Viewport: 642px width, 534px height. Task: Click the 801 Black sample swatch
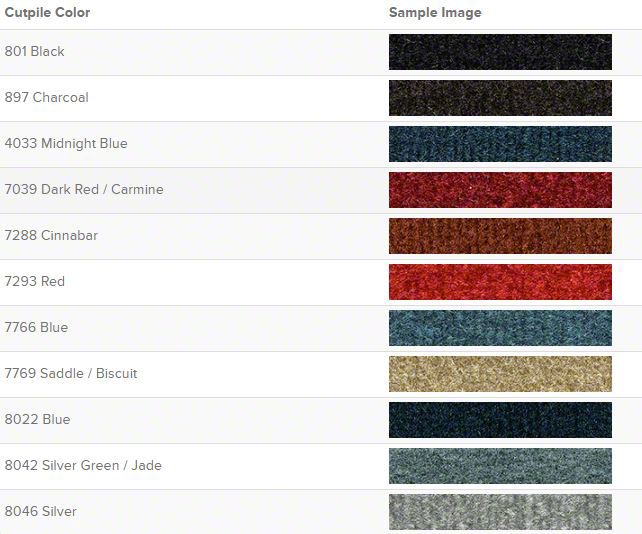pyautogui.click(x=500, y=52)
